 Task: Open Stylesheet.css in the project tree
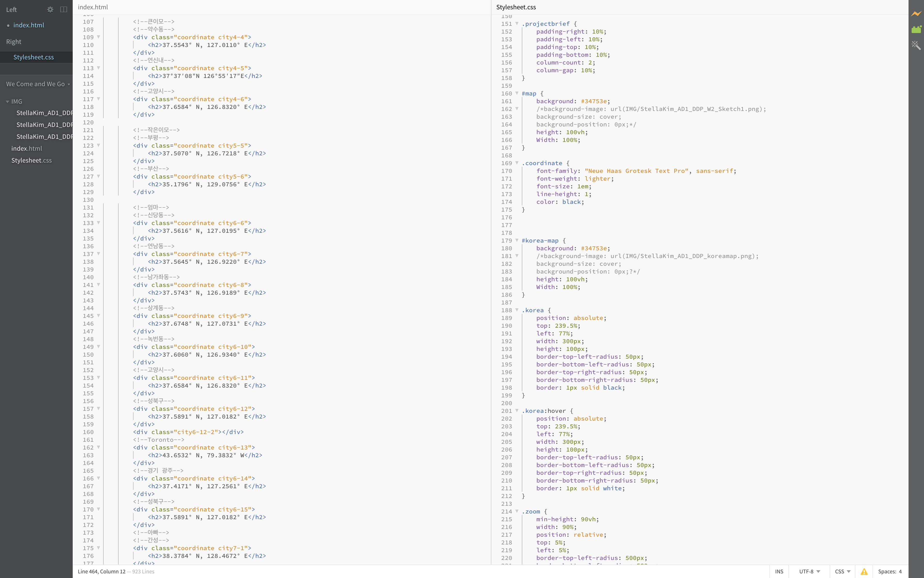[x=31, y=160]
